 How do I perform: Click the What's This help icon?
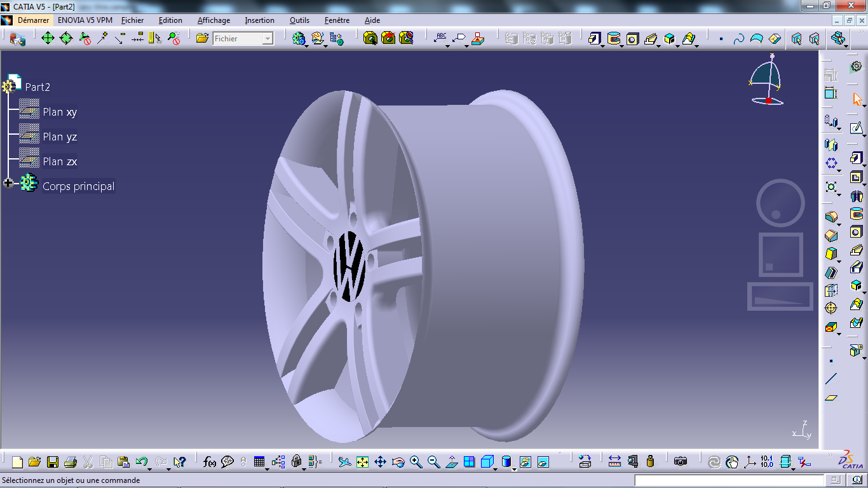(x=179, y=462)
